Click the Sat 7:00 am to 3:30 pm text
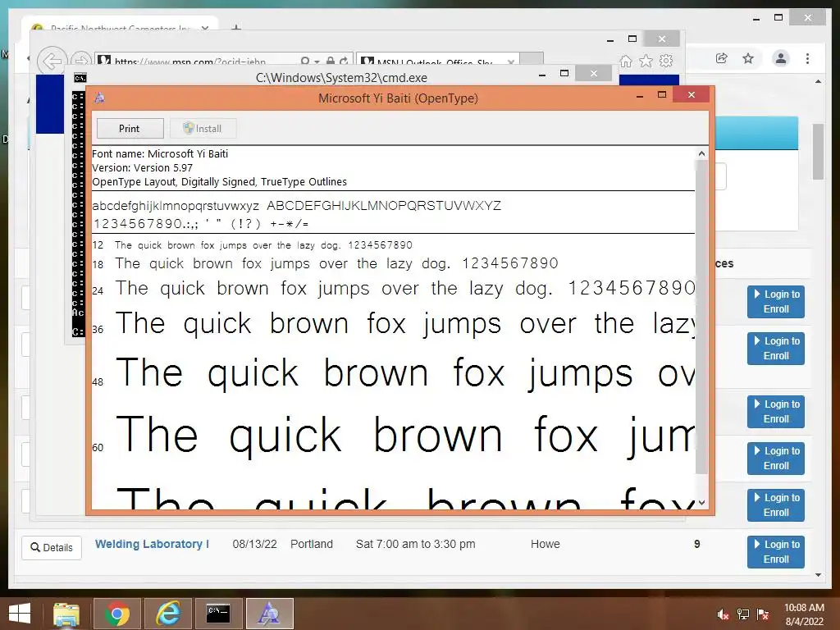840x630 pixels. 415,545
